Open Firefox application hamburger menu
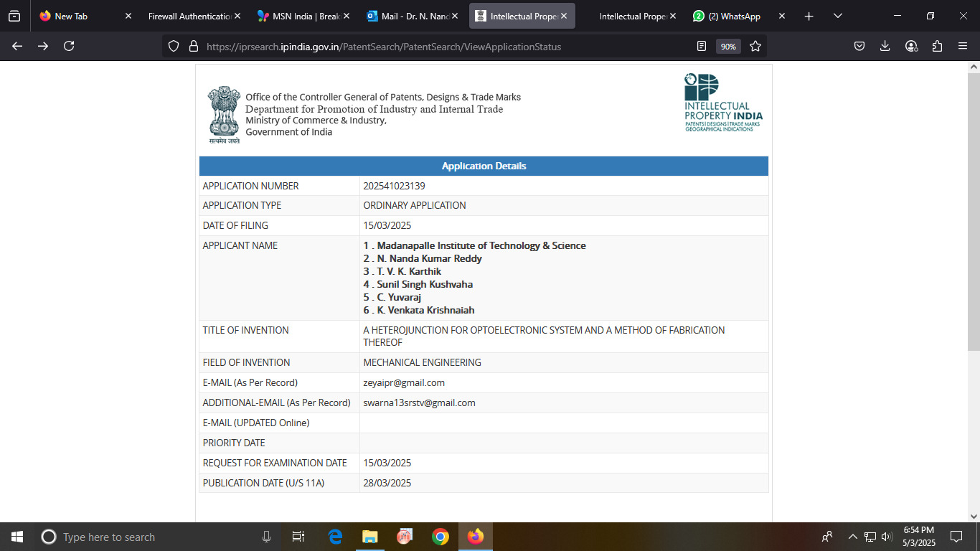Image resolution: width=980 pixels, height=551 pixels. tap(963, 46)
